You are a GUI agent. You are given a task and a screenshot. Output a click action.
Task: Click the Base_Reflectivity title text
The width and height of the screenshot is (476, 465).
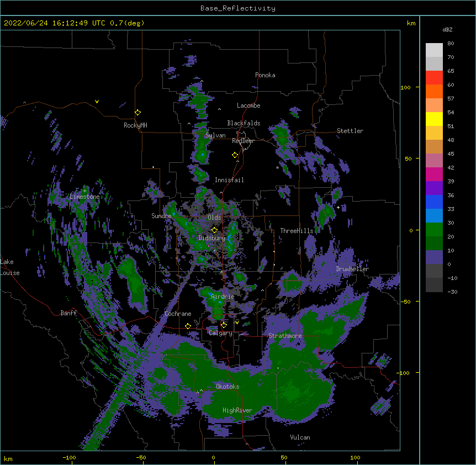(238, 8)
